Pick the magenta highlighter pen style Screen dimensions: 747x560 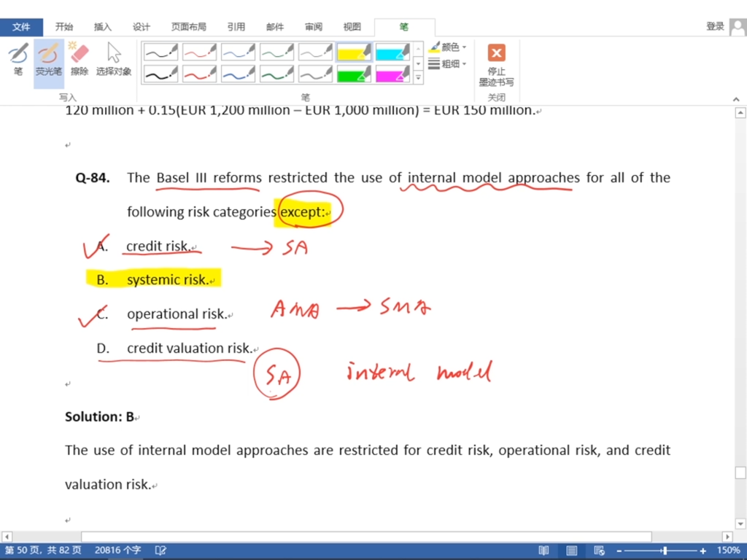coord(392,74)
